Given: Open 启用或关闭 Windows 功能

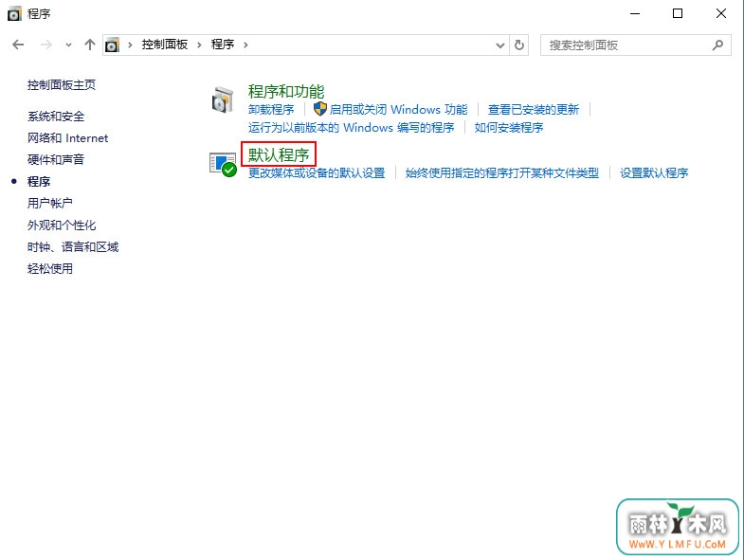Looking at the screenshot, I should tap(399, 110).
